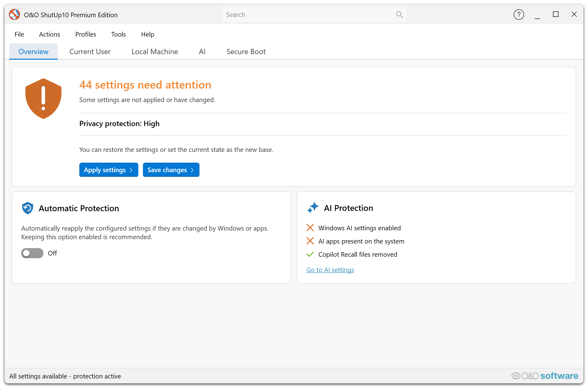This screenshot has width=588, height=388.
Task: Click the window title 'O&O ShutUp10 Premium Edition'
Action: [x=71, y=15]
